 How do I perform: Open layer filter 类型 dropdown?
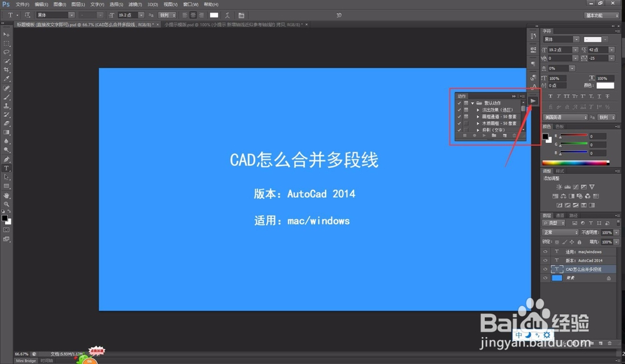(x=554, y=223)
